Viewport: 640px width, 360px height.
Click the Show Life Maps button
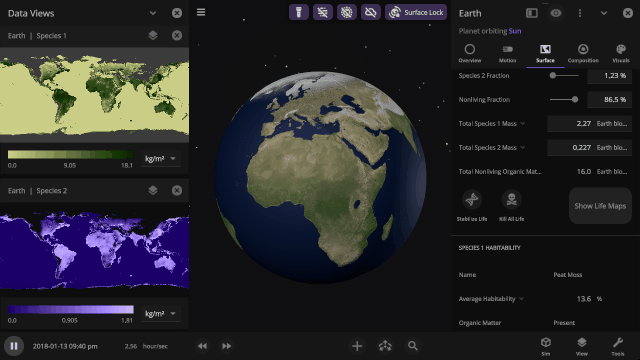pyautogui.click(x=600, y=206)
